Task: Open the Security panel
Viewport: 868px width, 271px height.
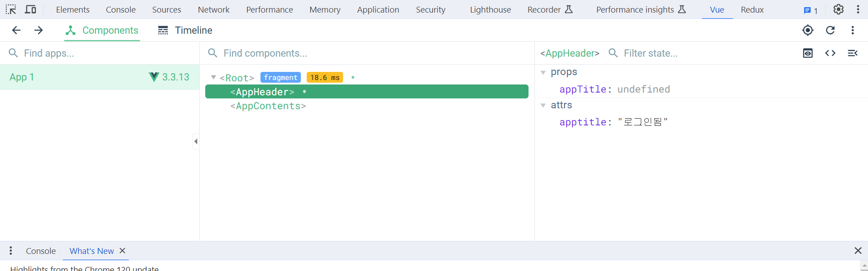Action: 431,9
